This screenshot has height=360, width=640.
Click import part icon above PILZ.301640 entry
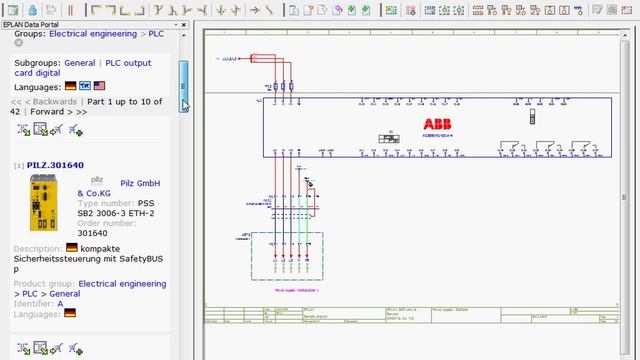(x=56, y=130)
